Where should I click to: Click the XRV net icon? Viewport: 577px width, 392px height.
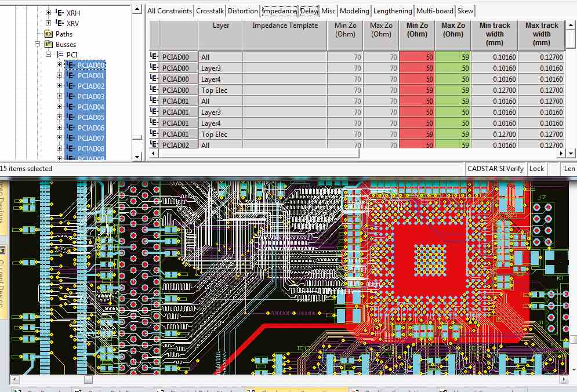pos(60,23)
